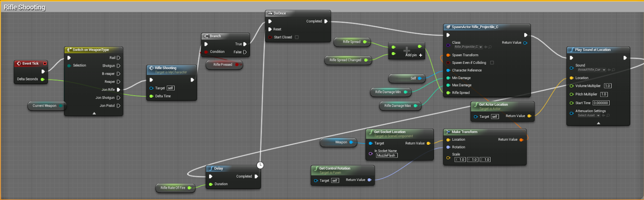Click the Reaper execution pin on Switch
The image size is (644, 200).
118,82
